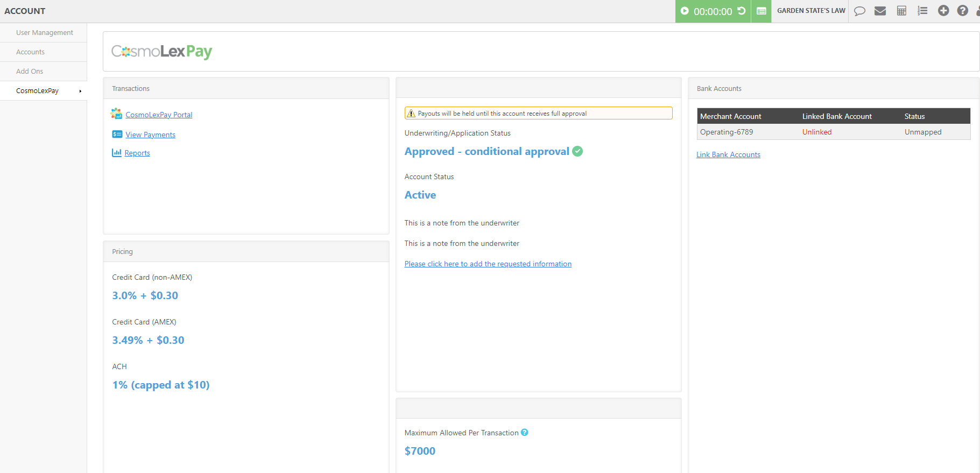Click the 3.0% + $0.30 pricing value
This screenshot has width=980, height=473.
(x=145, y=295)
